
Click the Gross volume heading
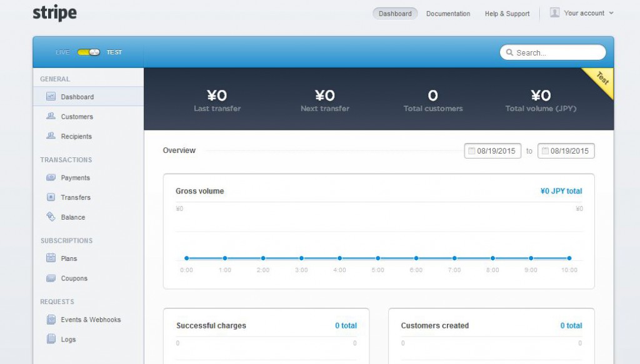(x=199, y=191)
